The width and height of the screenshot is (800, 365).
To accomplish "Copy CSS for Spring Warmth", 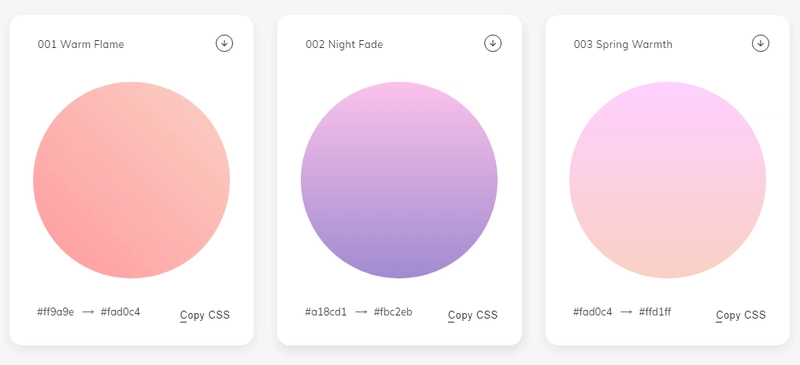I will pyautogui.click(x=741, y=315).
